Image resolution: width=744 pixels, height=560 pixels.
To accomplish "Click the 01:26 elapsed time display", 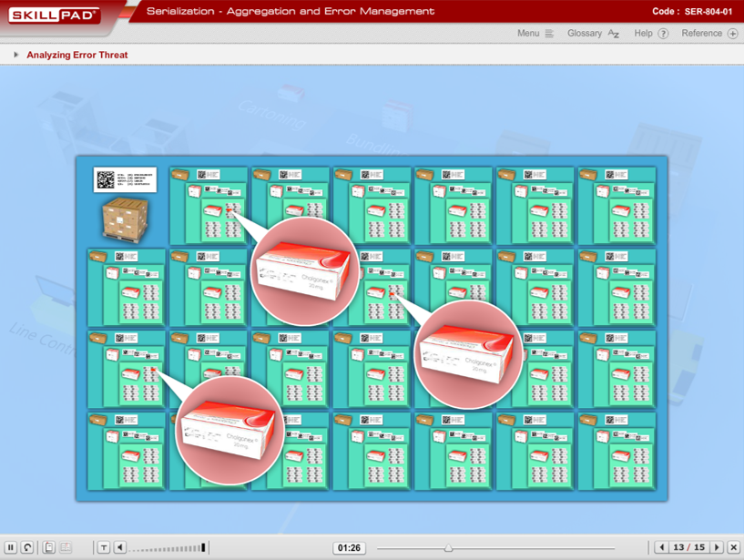I will click(349, 547).
